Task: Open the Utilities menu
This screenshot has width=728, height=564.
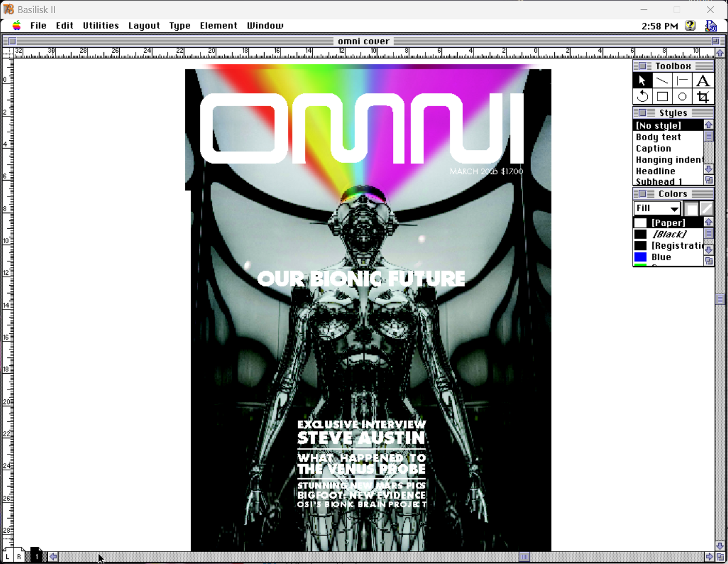Action: pos(101,26)
